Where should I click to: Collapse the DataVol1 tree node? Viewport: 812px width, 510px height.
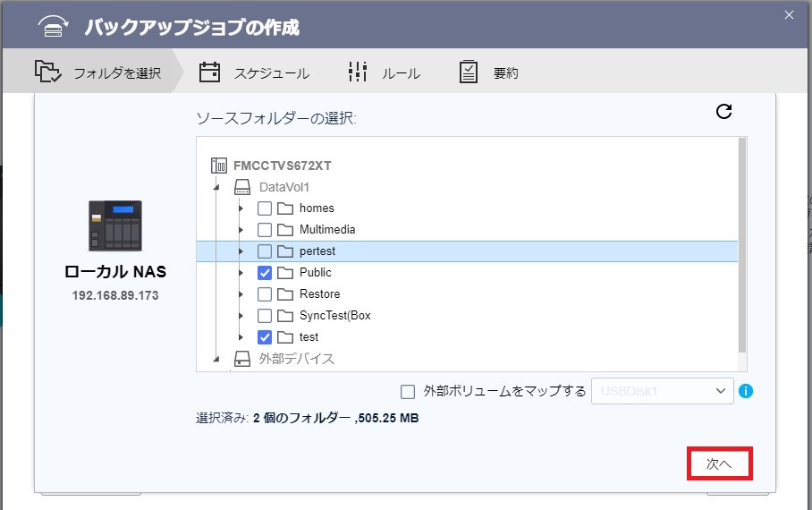click(216, 187)
